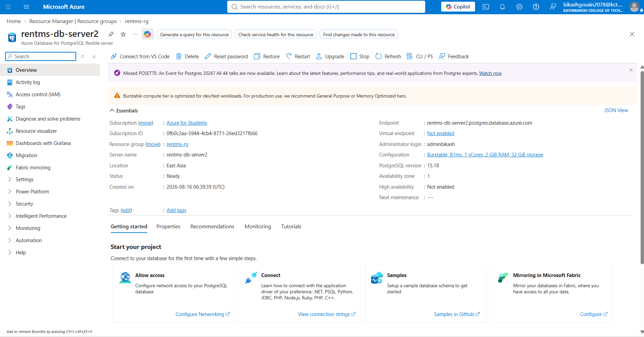Open the rentms-rg resource group link
The image size is (644, 337).
(x=177, y=144)
